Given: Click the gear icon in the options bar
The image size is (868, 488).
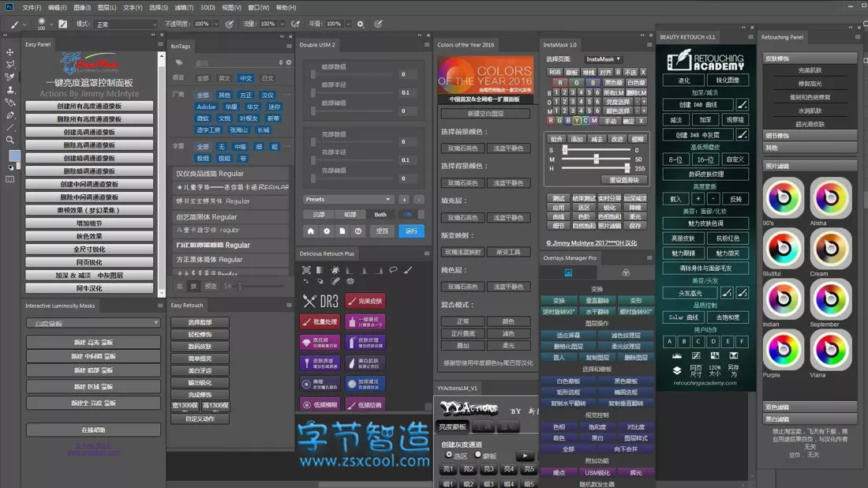Looking at the screenshot, I should click(361, 24).
